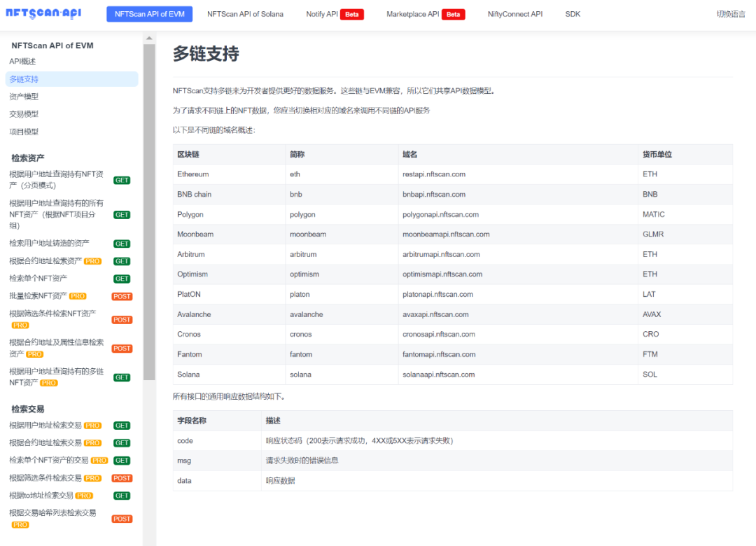Open the SDK section
Image resolution: width=756 pixels, height=546 pixels.
pyautogui.click(x=572, y=13)
